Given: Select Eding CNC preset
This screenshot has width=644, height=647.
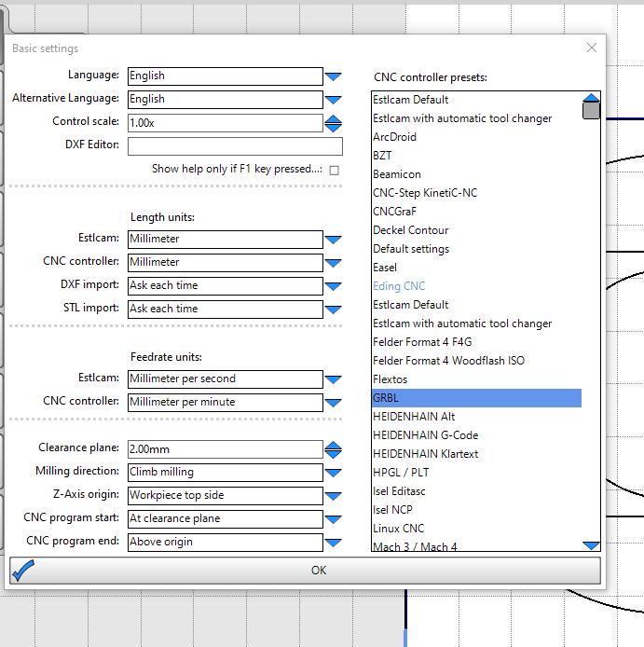Looking at the screenshot, I should click(x=399, y=286).
